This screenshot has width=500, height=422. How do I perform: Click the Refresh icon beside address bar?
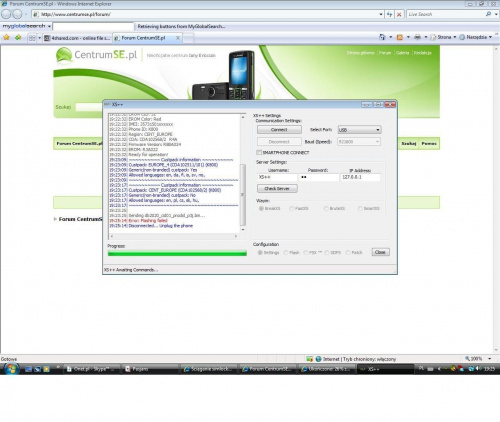pyautogui.click(x=389, y=14)
